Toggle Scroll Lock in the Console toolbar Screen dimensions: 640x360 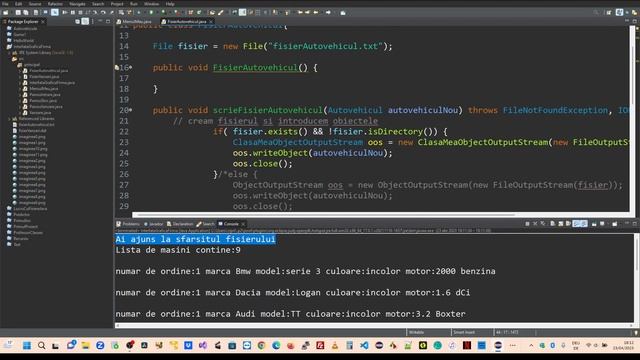pos(560,224)
